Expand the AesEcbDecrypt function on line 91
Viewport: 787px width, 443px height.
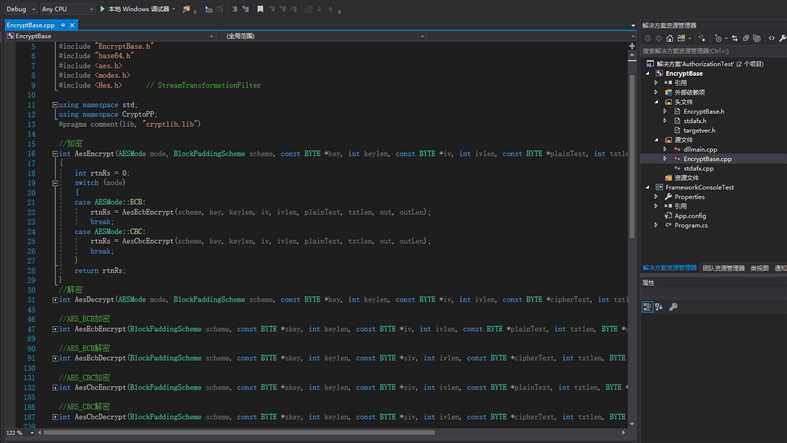click(x=55, y=358)
